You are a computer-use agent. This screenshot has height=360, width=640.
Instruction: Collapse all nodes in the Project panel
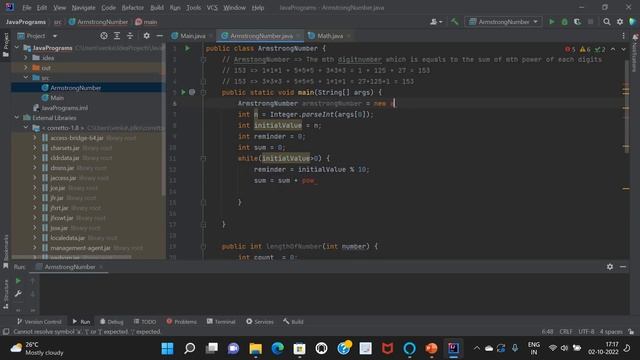130,36
